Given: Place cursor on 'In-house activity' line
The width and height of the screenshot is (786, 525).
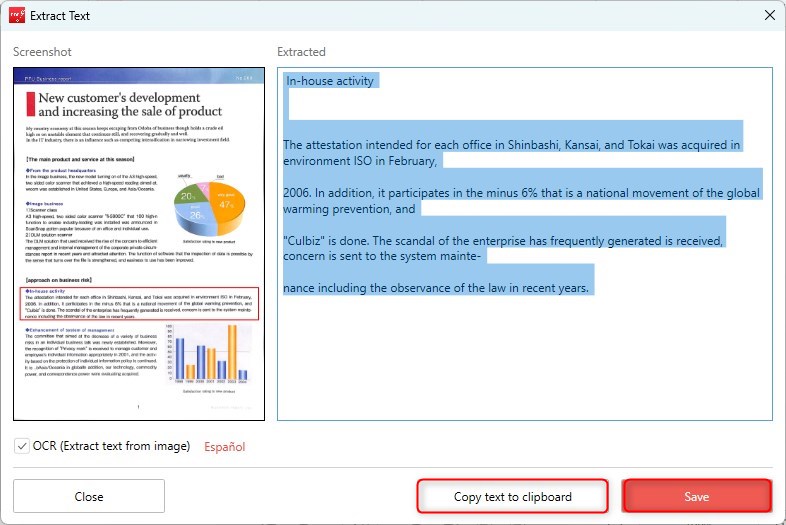Looking at the screenshot, I should click(x=330, y=81).
